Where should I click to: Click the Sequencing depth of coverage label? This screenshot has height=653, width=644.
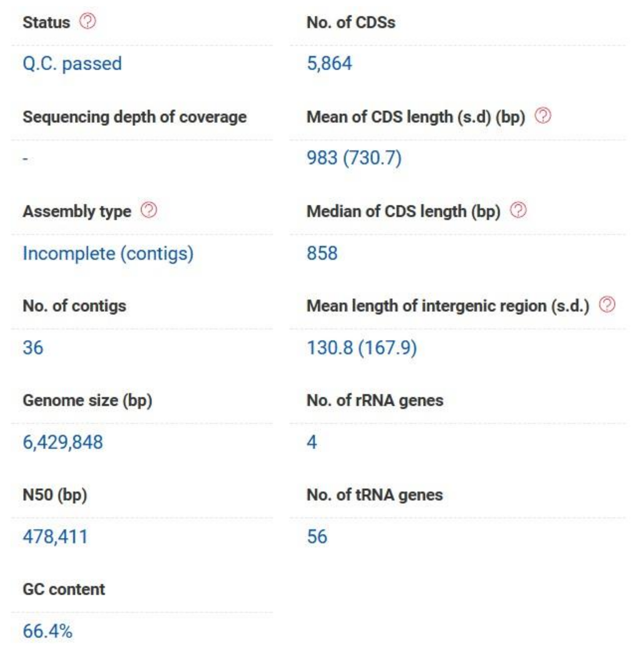click(x=135, y=117)
